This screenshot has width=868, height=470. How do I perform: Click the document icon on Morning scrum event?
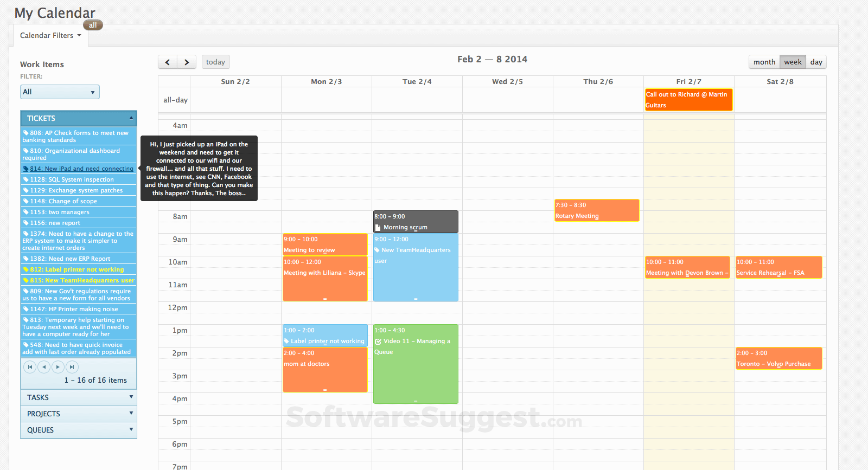[x=378, y=228]
